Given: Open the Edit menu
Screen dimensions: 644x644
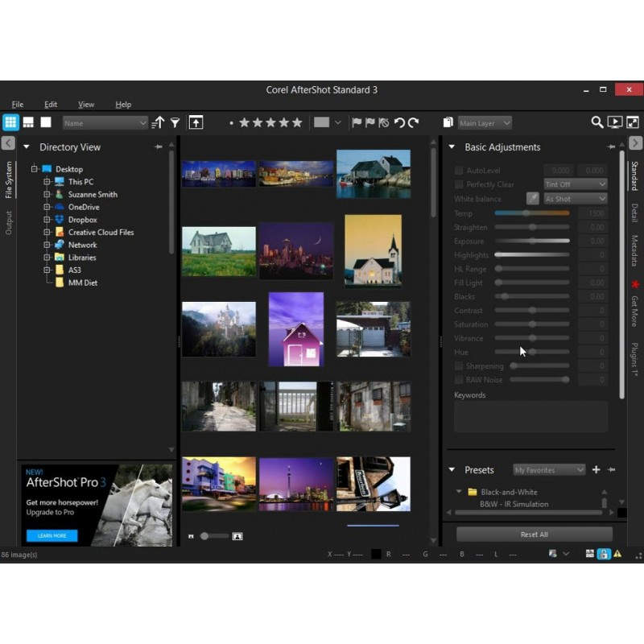Looking at the screenshot, I should pos(51,105).
